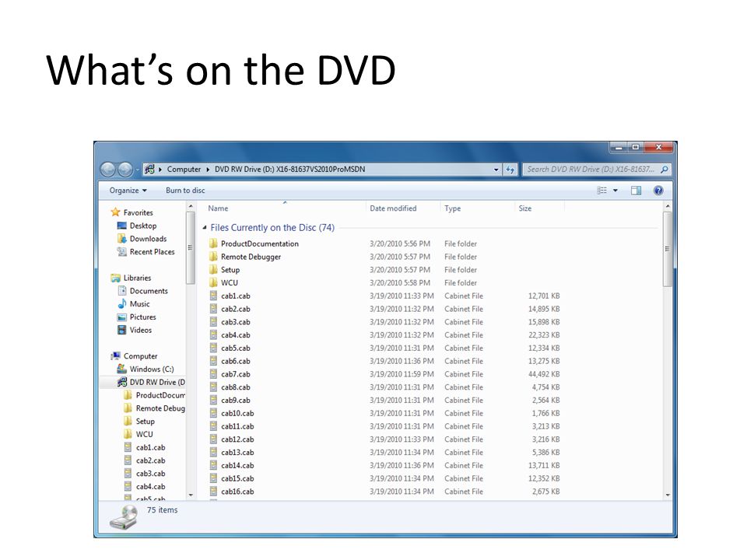Screen dimensions: 747x560
Task: Open view options dropdown arrow
Action: 615,191
